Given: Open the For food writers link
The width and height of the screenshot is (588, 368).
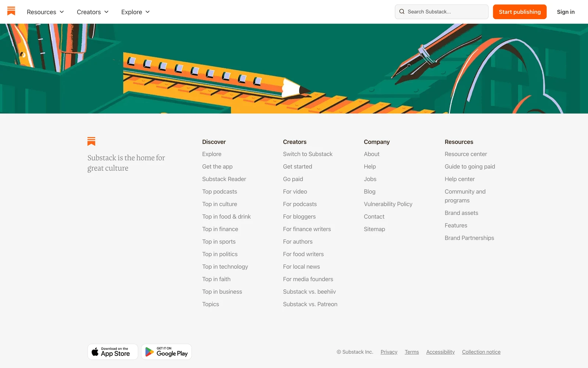Looking at the screenshot, I should pyautogui.click(x=303, y=254).
